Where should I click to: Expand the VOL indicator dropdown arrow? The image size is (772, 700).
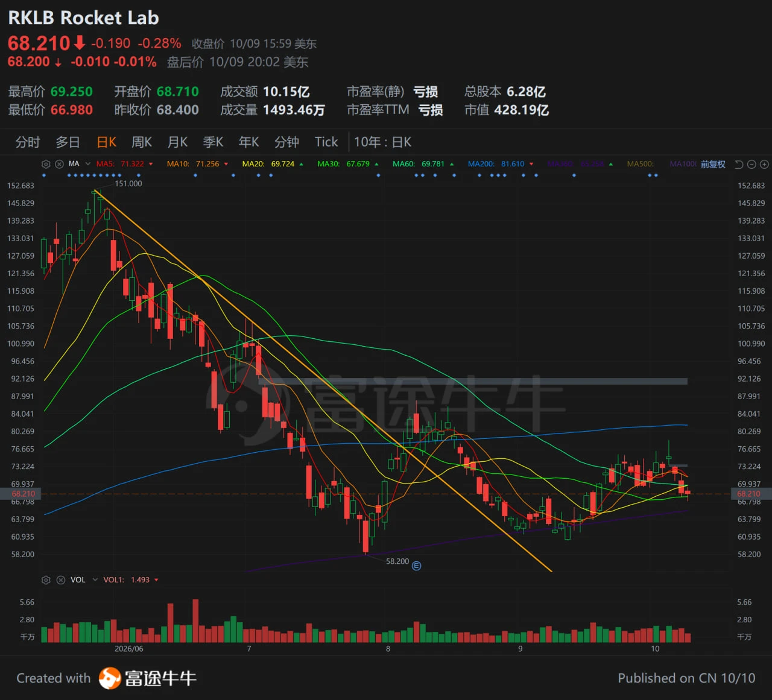(95, 580)
